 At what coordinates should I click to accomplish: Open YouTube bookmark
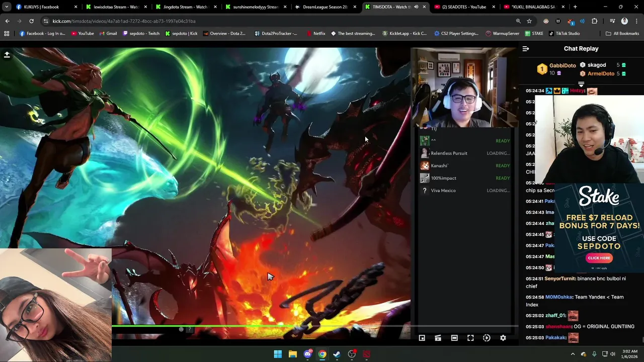(x=83, y=33)
